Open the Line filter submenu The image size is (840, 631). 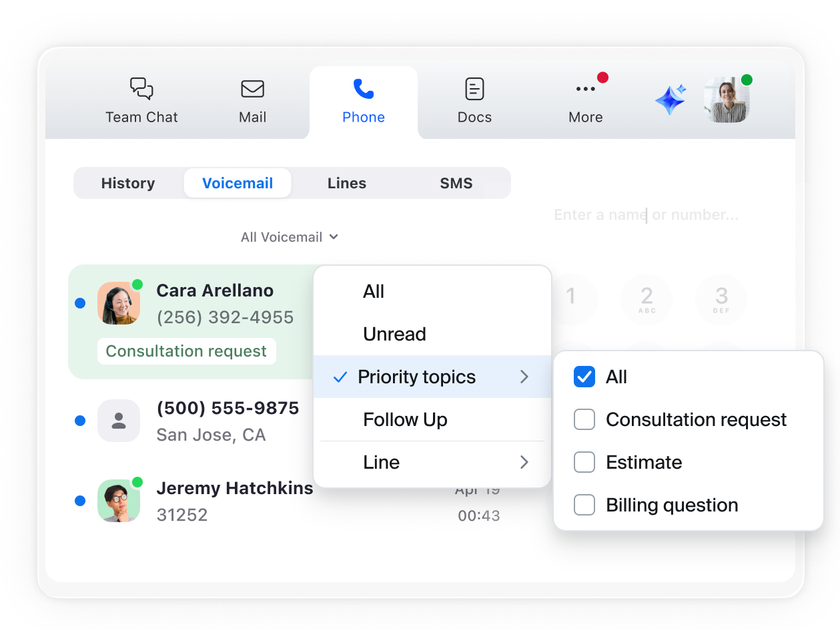(x=382, y=462)
